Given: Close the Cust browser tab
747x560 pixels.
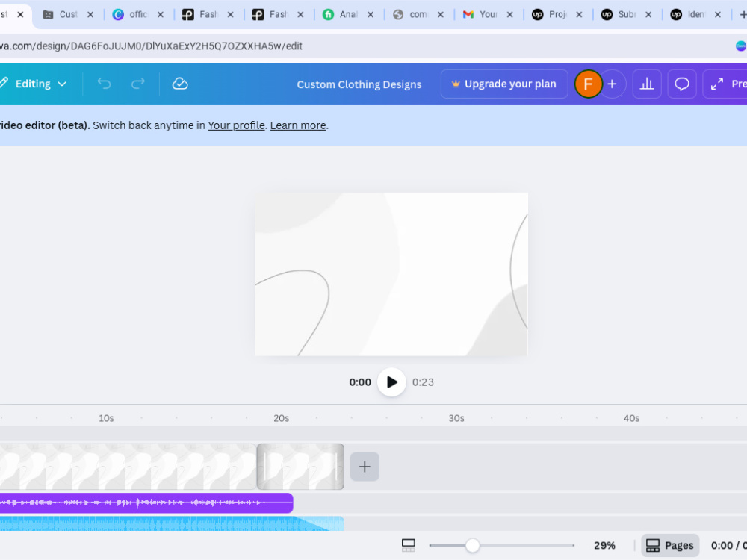Looking at the screenshot, I should (90, 15).
